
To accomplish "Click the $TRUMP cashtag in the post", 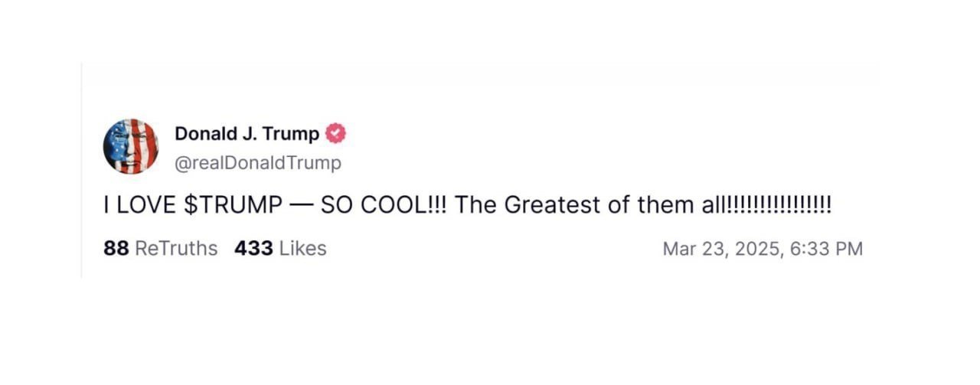I will [234, 206].
